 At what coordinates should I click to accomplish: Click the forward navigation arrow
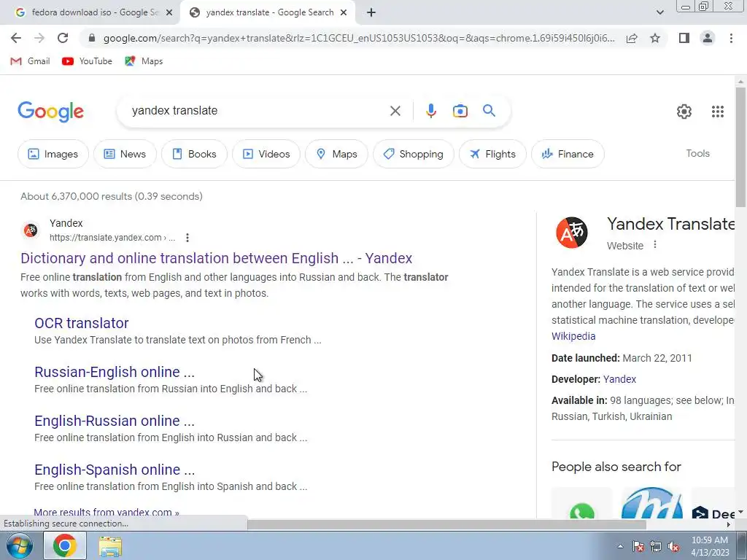tap(39, 38)
